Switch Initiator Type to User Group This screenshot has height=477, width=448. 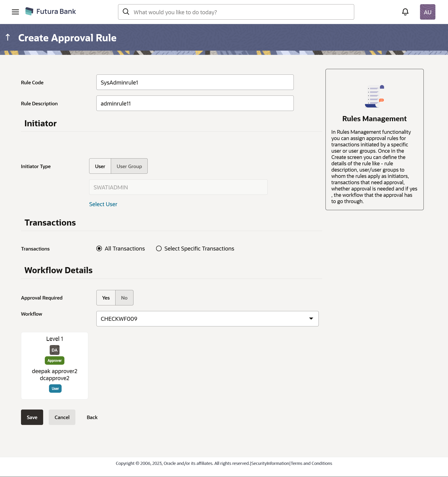click(129, 166)
